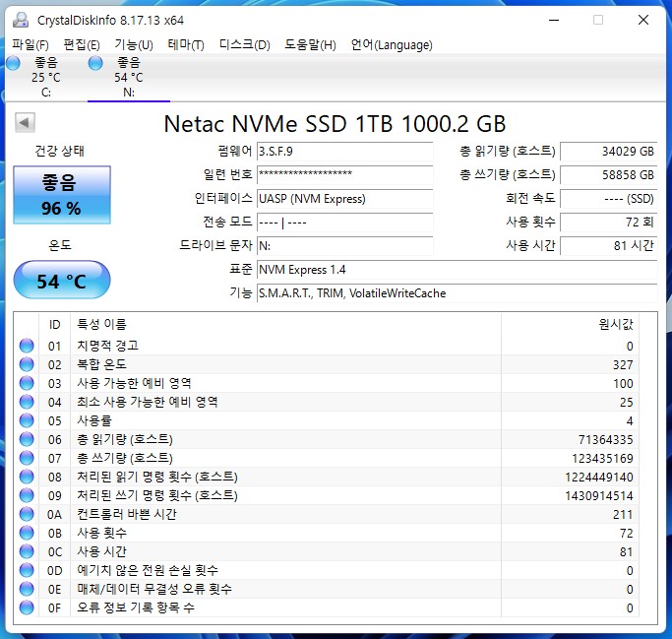This screenshot has height=639, width=672.
Task: Click status orb for attribute 01
Action: pyautogui.click(x=27, y=346)
